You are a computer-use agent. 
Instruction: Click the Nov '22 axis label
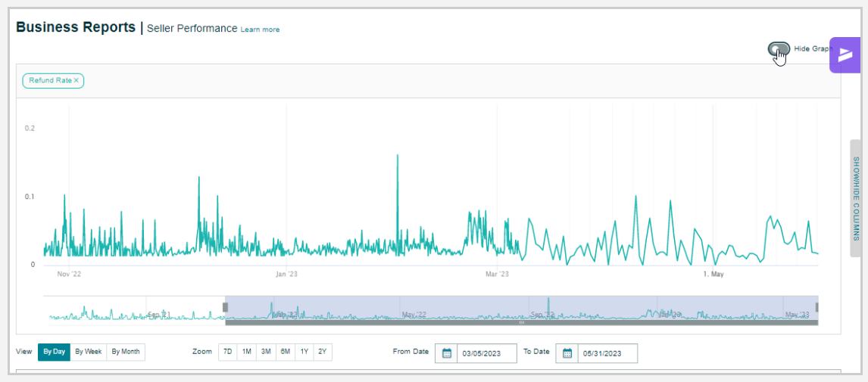(x=69, y=274)
